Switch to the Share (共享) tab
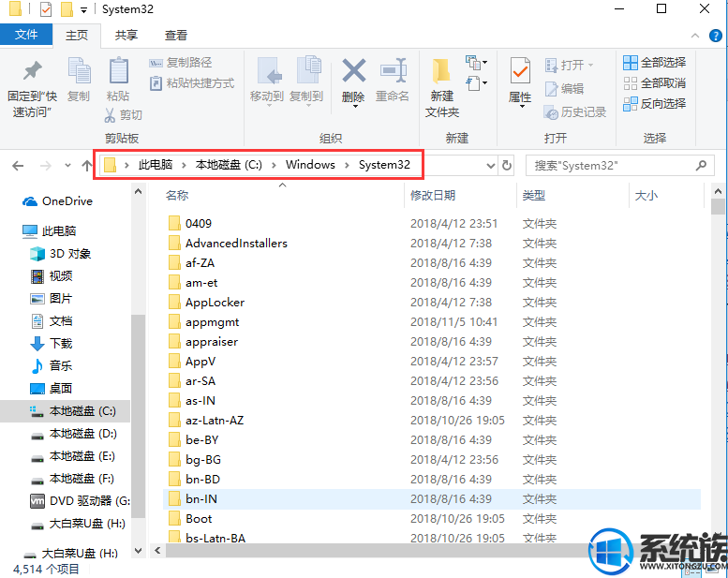Image resolution: width=728 pixels, height=578 pixels. [x=126, y=36]
